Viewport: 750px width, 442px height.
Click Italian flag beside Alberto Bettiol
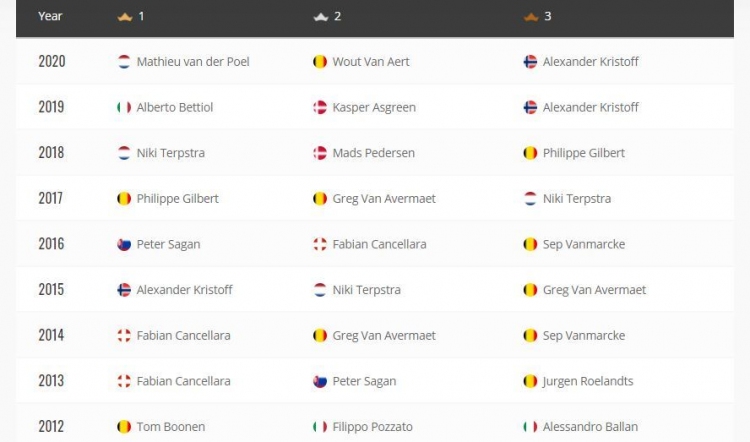click(x=124, y=107)
